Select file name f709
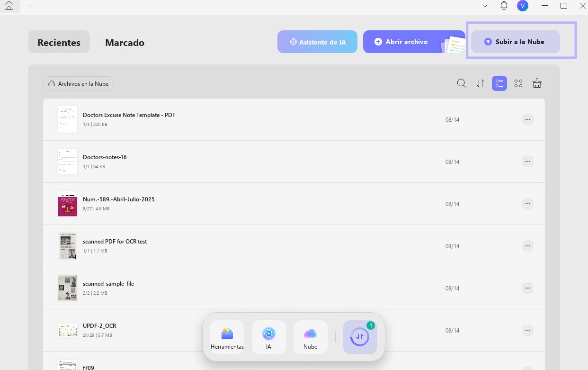Screen dimensions: 588x370 pos(89,367)
